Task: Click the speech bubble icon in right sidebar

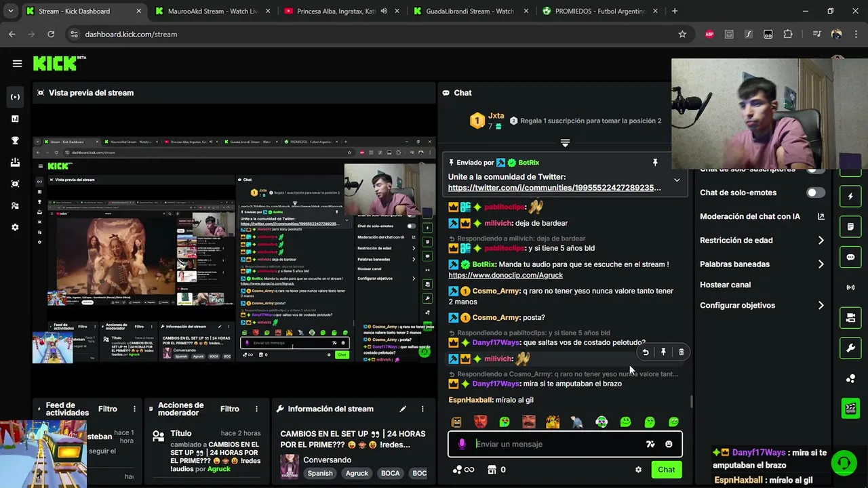Action: 850,257
